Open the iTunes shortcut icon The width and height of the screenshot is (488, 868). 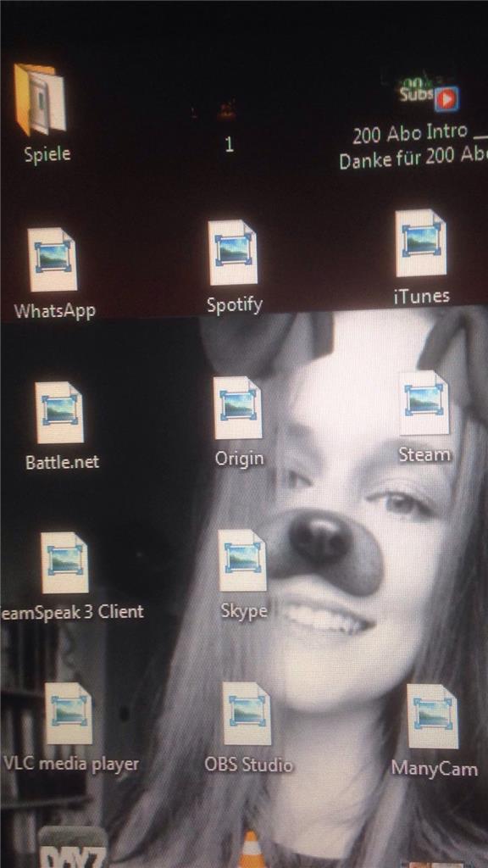pos(421,243)
